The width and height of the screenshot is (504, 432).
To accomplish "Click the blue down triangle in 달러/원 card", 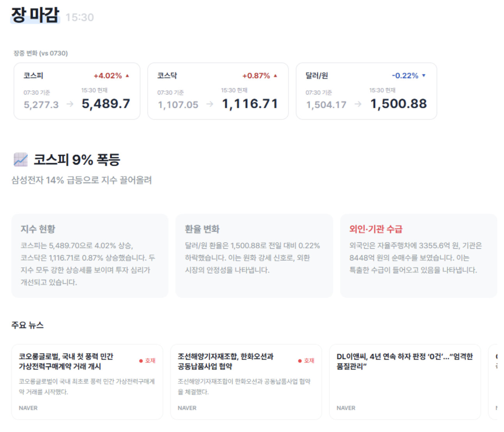I will coord(424,76).
